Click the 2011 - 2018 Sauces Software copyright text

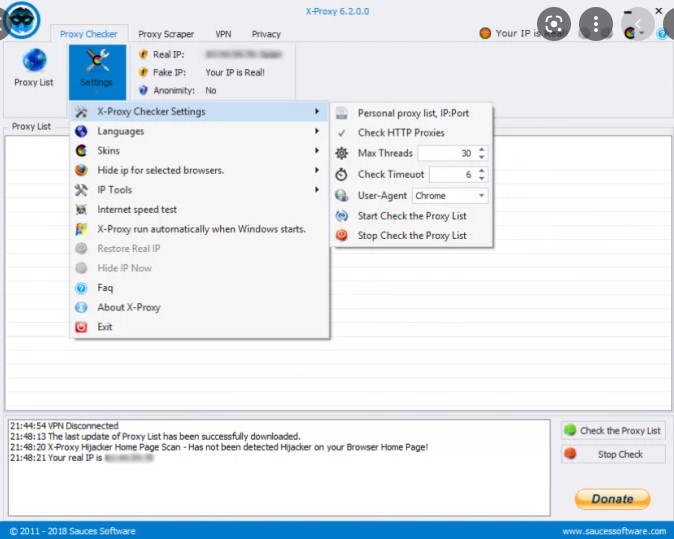[x=72, y=531]
